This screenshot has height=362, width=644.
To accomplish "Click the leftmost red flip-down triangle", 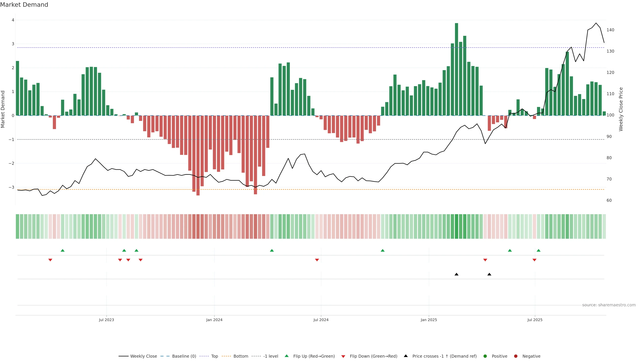I will tap(50, 260).
